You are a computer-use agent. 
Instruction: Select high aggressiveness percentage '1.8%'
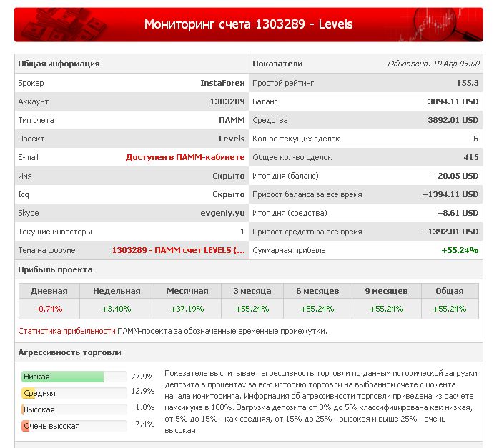tap(145, 407)
